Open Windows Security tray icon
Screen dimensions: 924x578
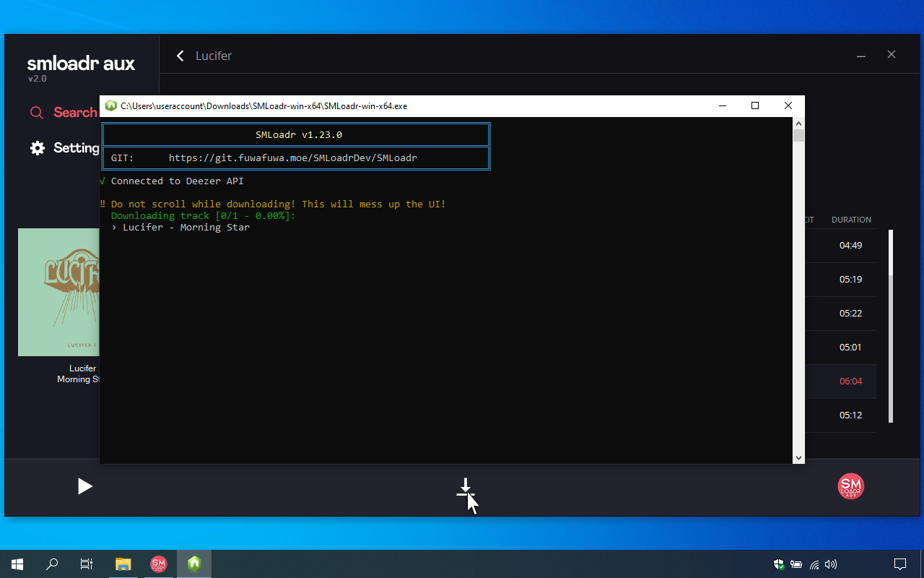point(779,564)
